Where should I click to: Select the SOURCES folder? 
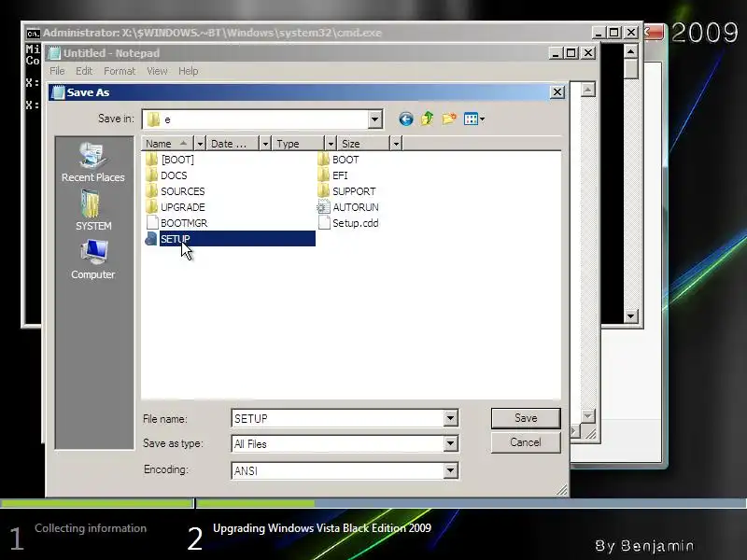pyautogui.click(x=176, y=191)
